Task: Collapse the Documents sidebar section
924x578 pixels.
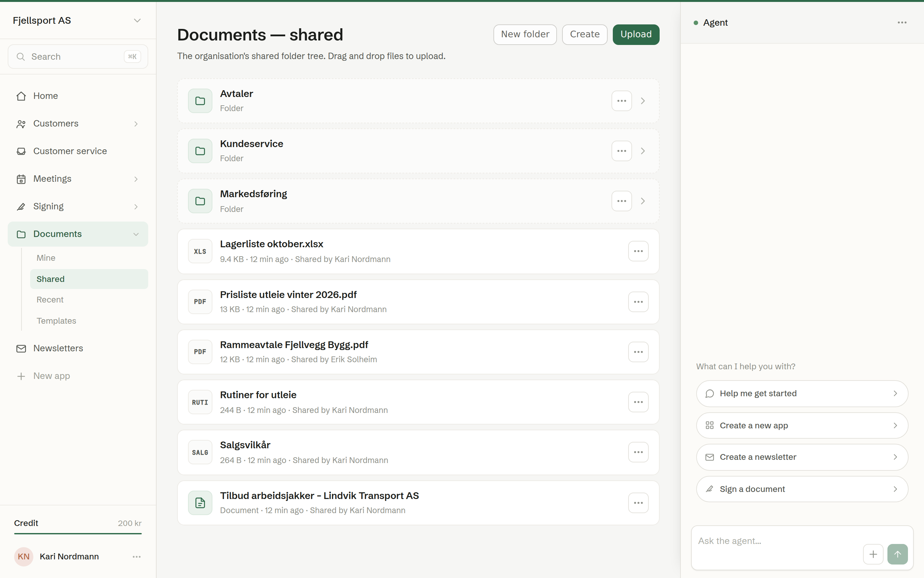Action: (x=136, y=234)
